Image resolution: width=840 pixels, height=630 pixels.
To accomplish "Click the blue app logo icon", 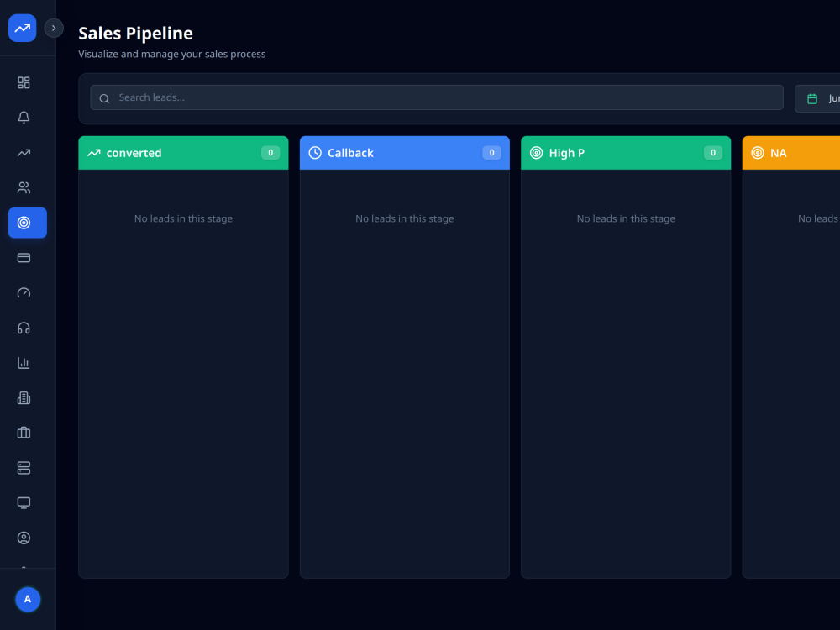I will tap(23, 28).
